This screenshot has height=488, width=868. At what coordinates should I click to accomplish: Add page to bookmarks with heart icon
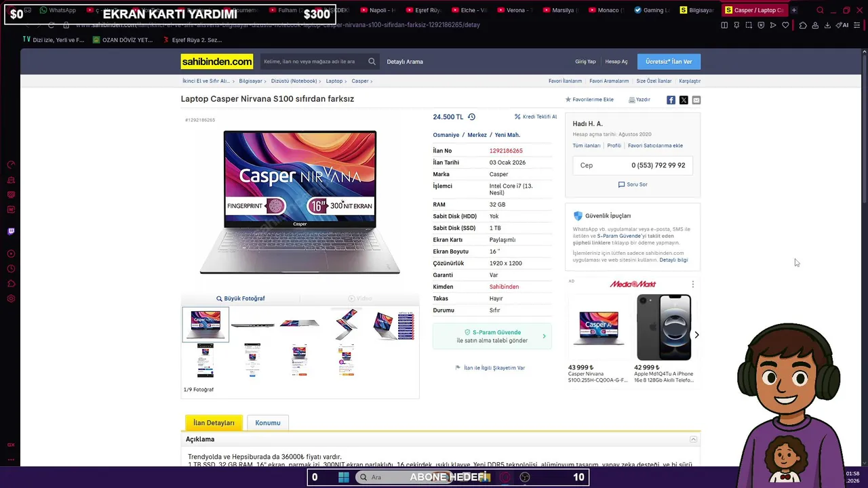point(785,25)
